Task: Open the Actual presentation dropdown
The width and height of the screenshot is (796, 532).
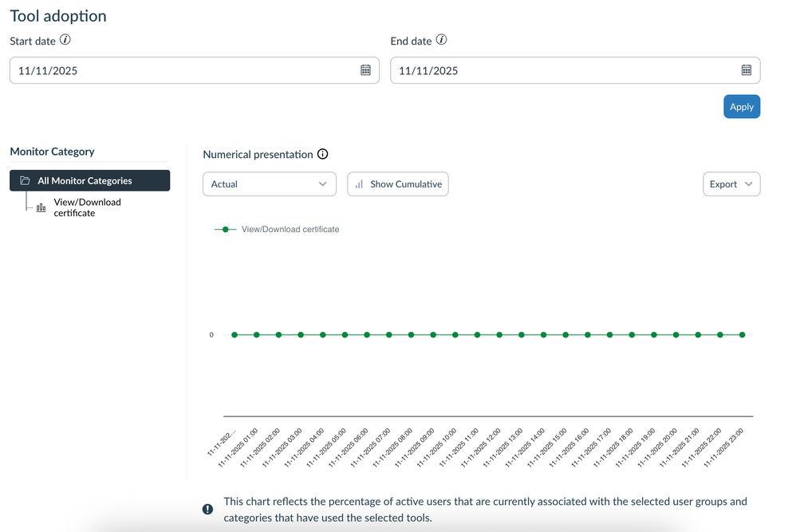Action: point(269,184)
